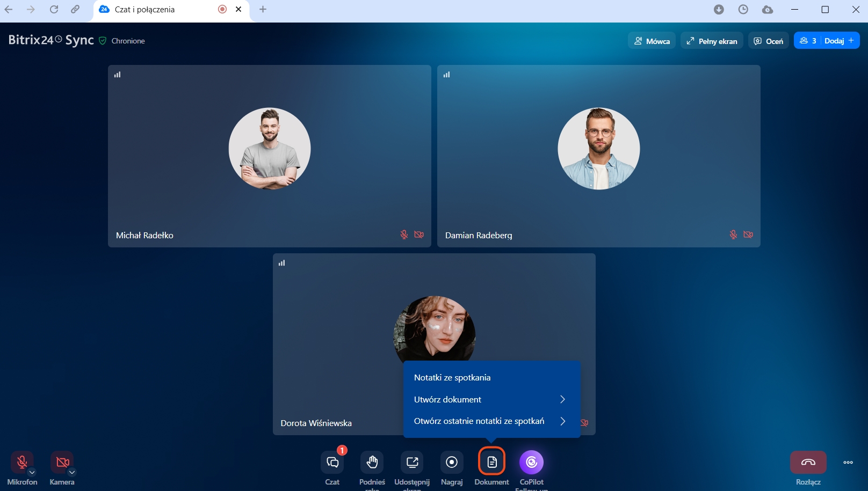Select Michał Radełko's avatar
The image size is (868, 491).
(270, 149)
